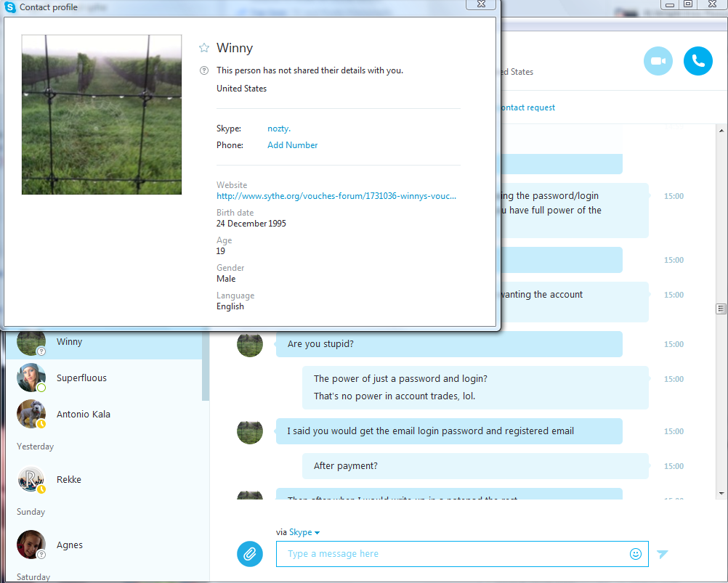Send message using the paper plane icon
This screenshot has width=728, height=583.
coord(663,554)
